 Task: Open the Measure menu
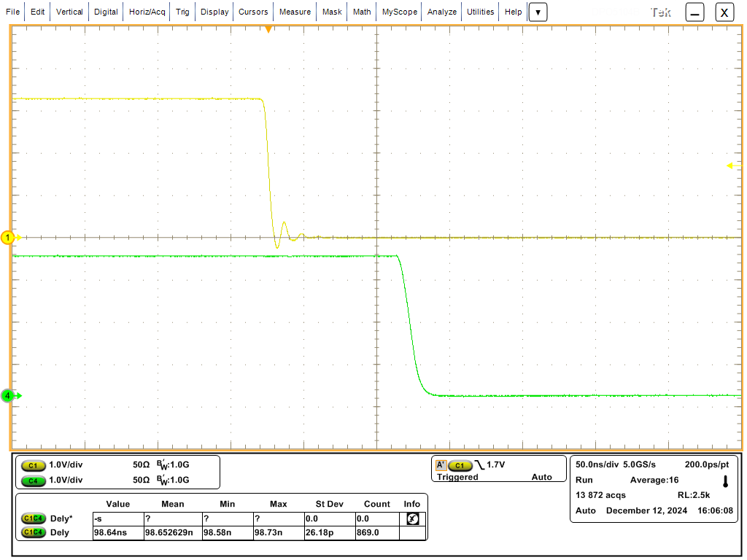click(295, 12)
